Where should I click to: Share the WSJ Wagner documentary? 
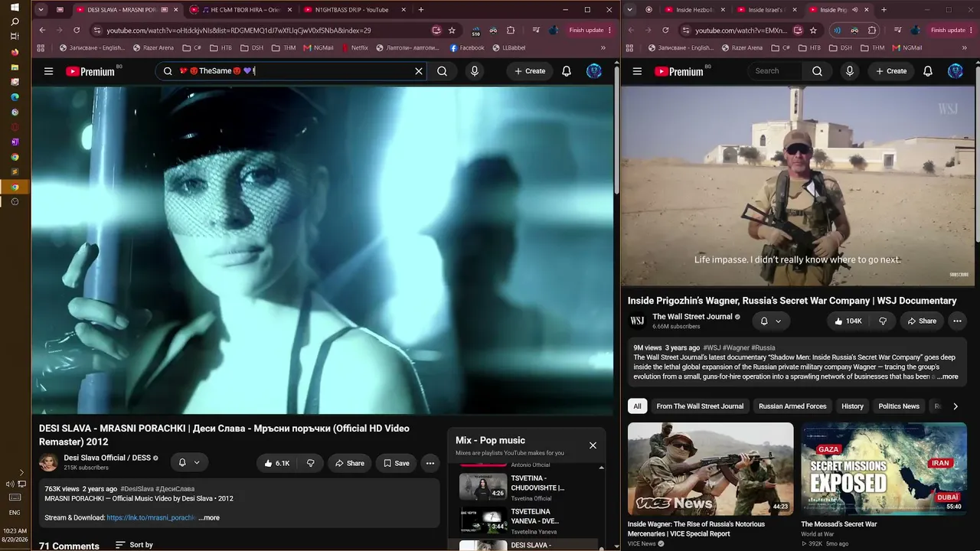(922, 321)
